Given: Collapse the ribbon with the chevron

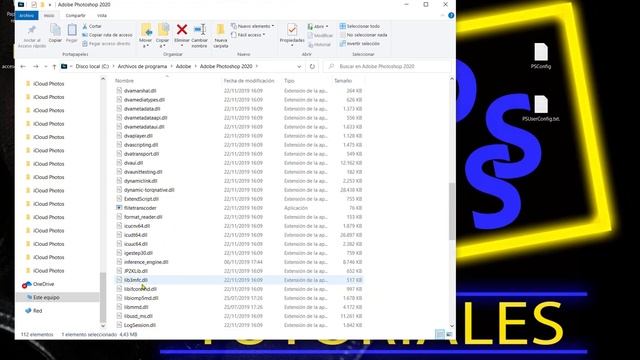Looking at the screenshot, I should tap(442, 16).
